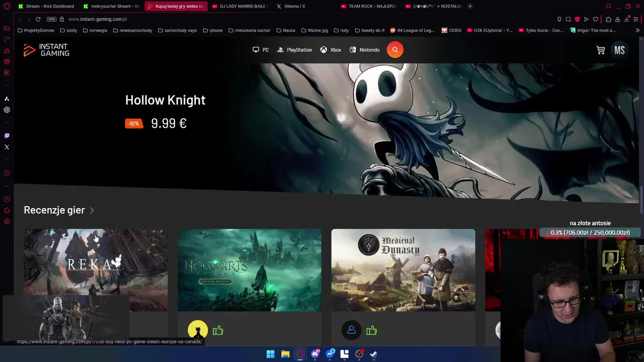
Task: Click thumbs-up under Medieval Dynasty card
Action: [371, 330]
